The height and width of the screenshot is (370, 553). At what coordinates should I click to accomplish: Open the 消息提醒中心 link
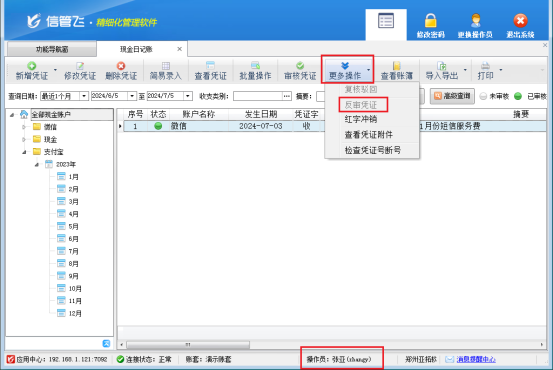coord(476,359)
